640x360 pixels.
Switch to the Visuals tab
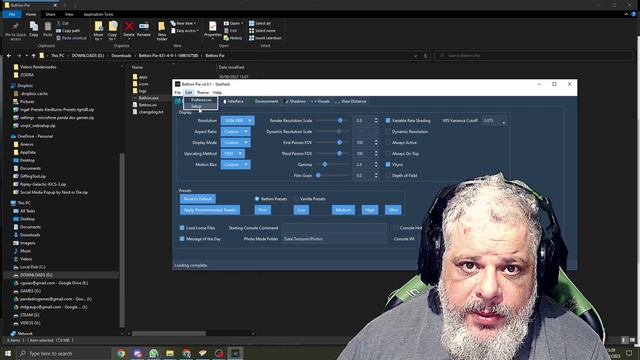coord(320,101)
